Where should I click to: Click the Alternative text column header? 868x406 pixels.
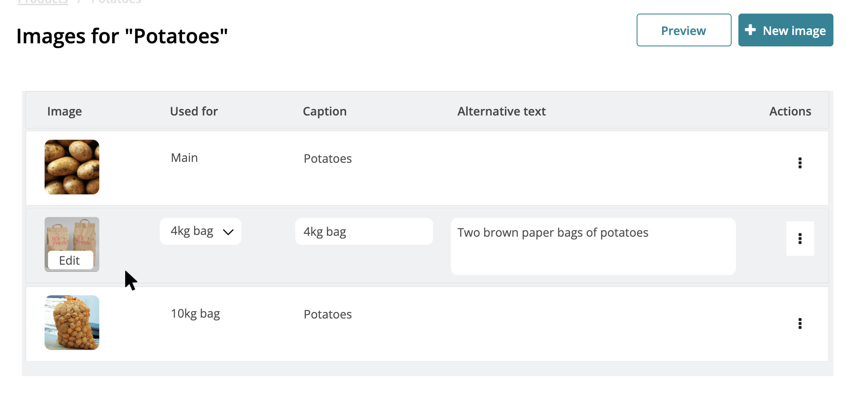[501, 112]
